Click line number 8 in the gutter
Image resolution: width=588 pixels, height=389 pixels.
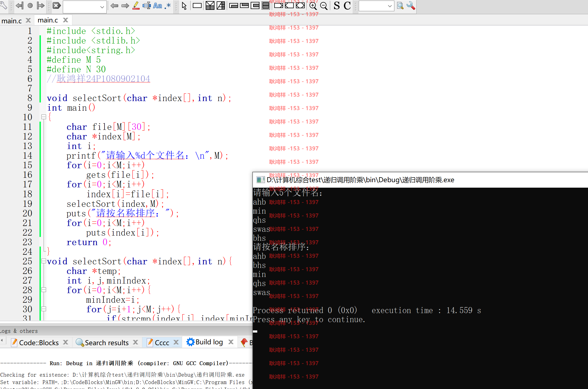tap(30, 98)
